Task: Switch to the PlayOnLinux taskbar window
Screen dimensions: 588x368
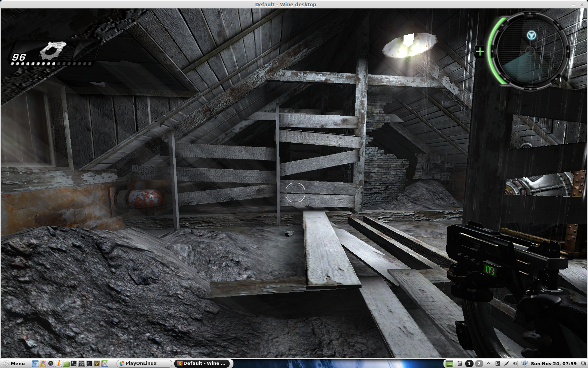Action: (x=144, y=363)
